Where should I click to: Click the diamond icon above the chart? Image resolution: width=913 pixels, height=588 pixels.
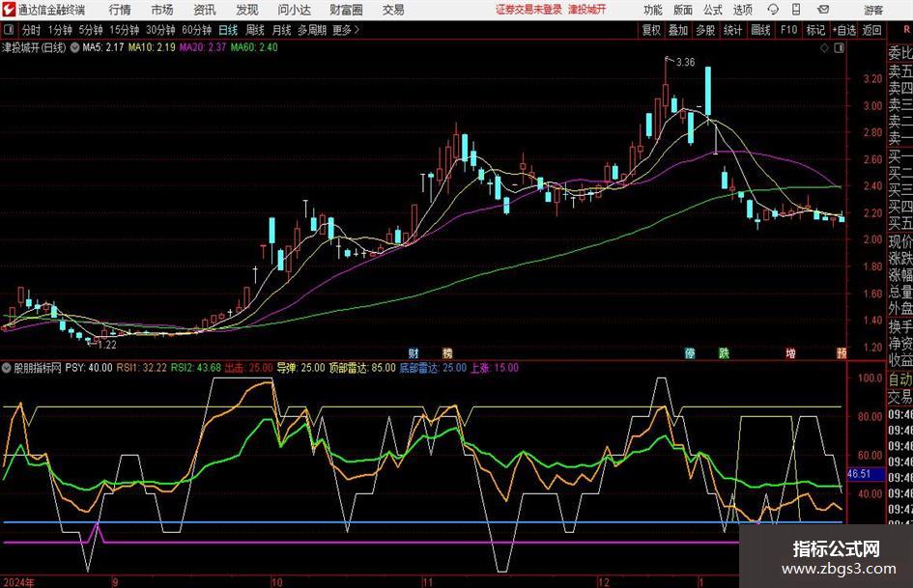click(x=824, y=48)
